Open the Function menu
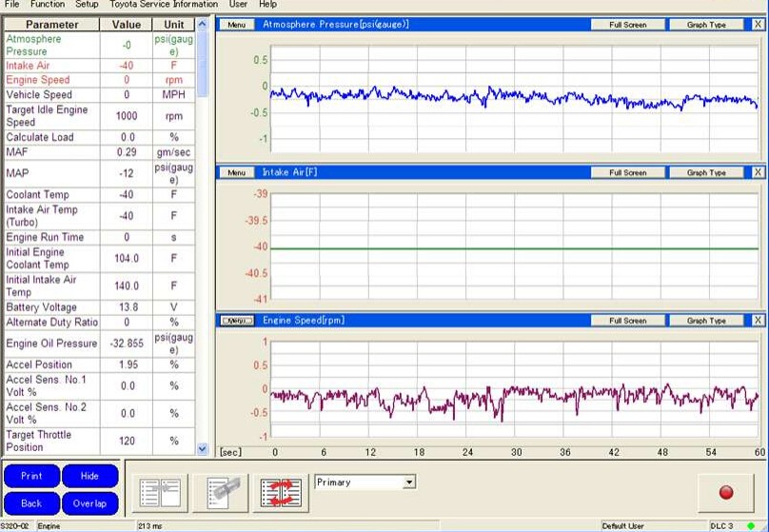 [48, 5]
